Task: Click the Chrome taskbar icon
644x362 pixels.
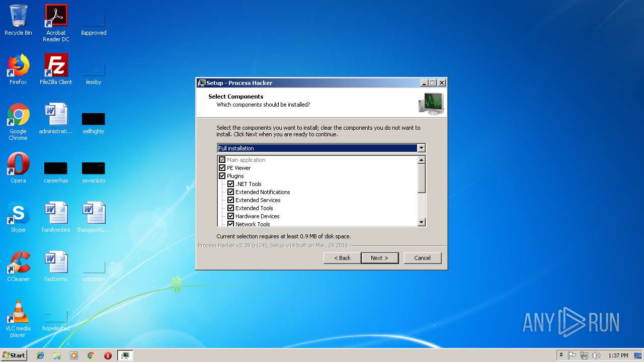Action: click(91, 355)
